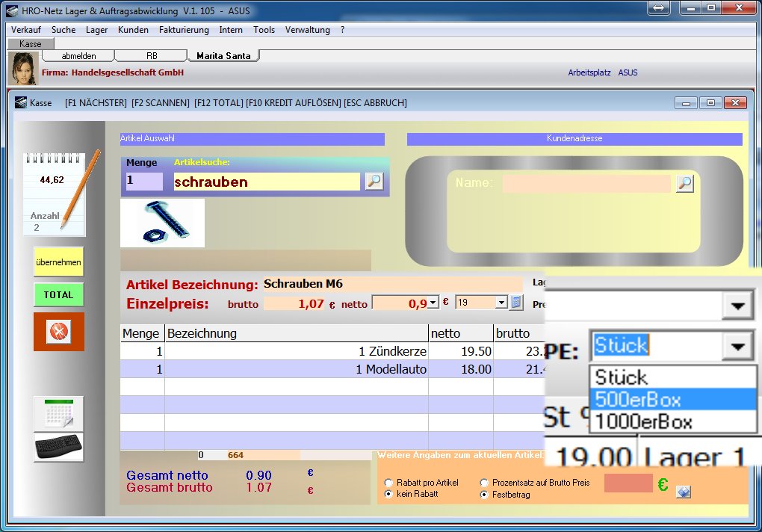Open the VAT rate 19 dropdown
This screenshot has height=532, width=762.
tap(501, 303)
